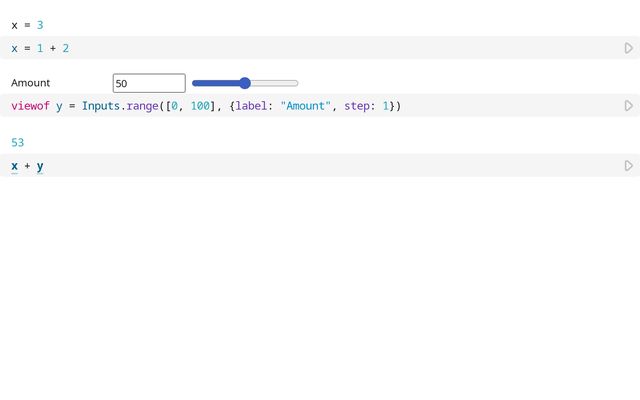
Task: Click the unfilled right end of the Amount slider track
Action: click(280, 83)
